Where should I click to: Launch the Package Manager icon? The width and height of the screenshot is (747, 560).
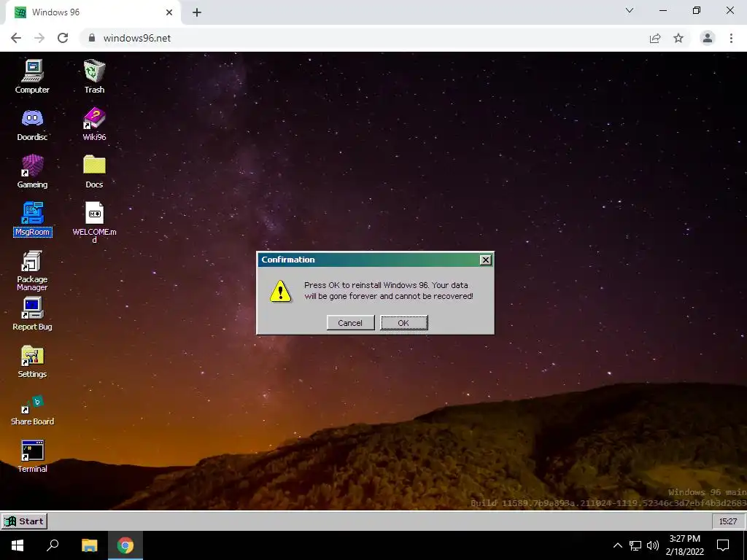tap(32, 270)
